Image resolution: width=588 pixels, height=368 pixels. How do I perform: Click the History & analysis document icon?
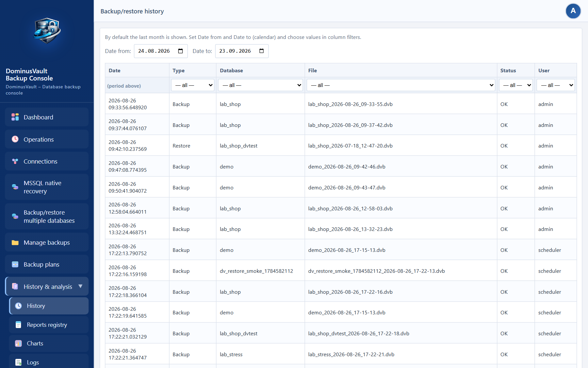point(15,286)
